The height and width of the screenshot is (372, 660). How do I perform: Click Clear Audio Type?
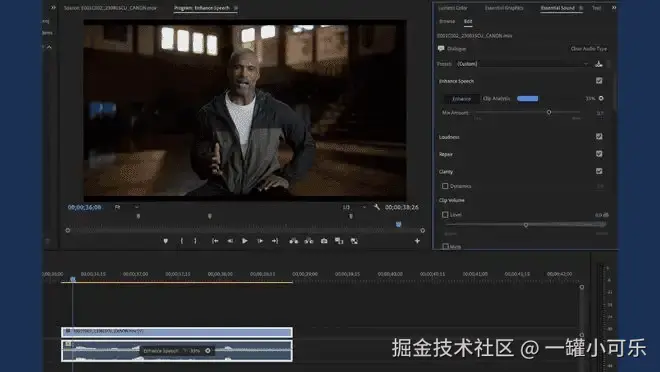pyautogui.click(x=588, y=49)
